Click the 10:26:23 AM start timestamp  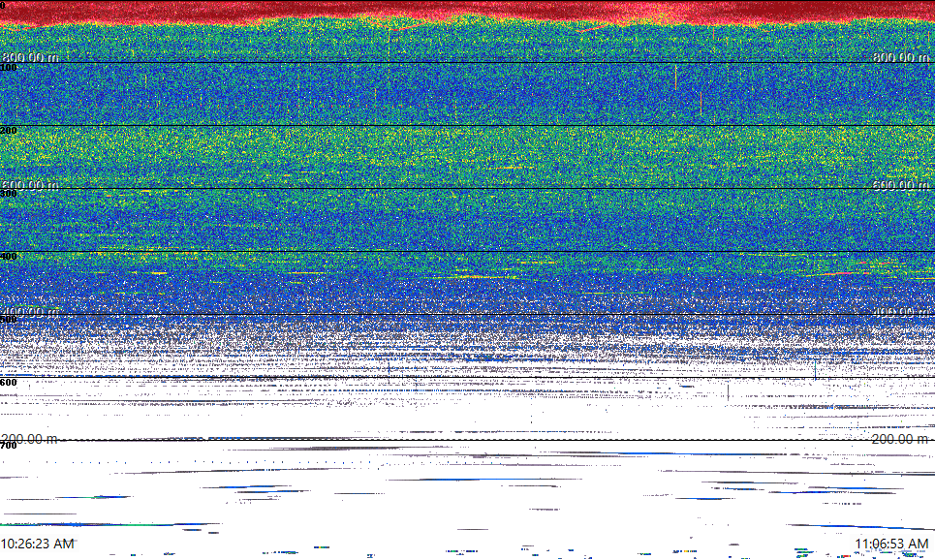[x=37, y=544]
